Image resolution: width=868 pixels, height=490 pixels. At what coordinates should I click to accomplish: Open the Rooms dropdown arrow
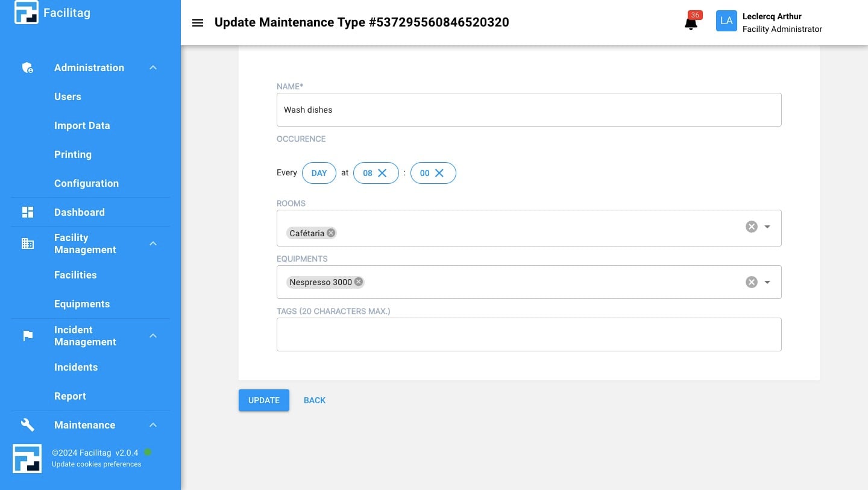[767, 227]
